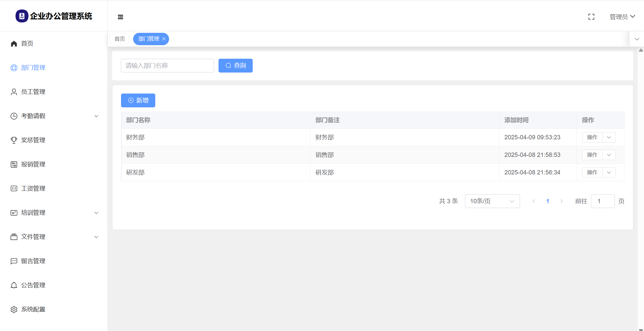
Task: Open the 操作 dropdown arrow for the 财务部 row
Action: tap(609, 137)
